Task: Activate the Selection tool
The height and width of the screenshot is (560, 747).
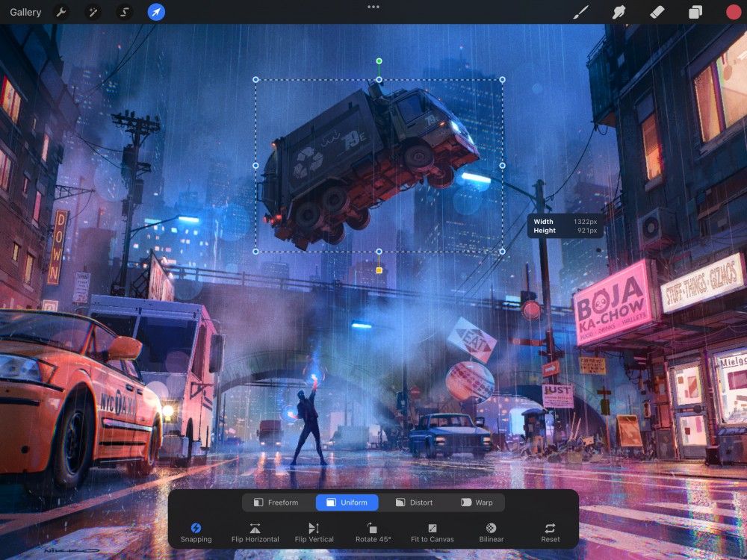Action: pos(125,12)
